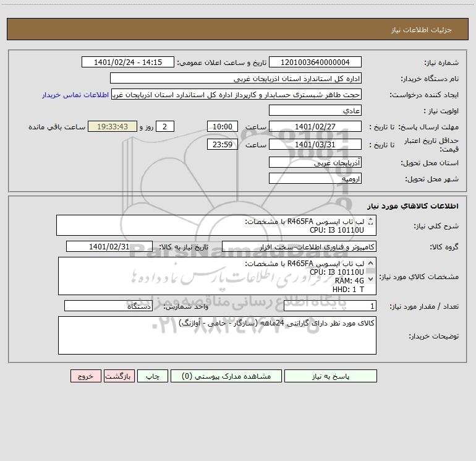The image size is (476, 461).
Task: Click the countdown timer 19:33:43
Action: click(113, 126)
